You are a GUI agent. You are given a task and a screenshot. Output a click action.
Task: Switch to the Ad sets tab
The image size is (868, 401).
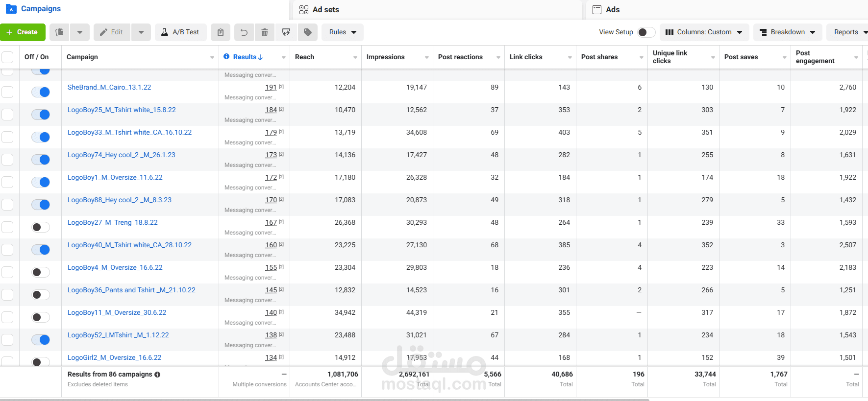325,10
